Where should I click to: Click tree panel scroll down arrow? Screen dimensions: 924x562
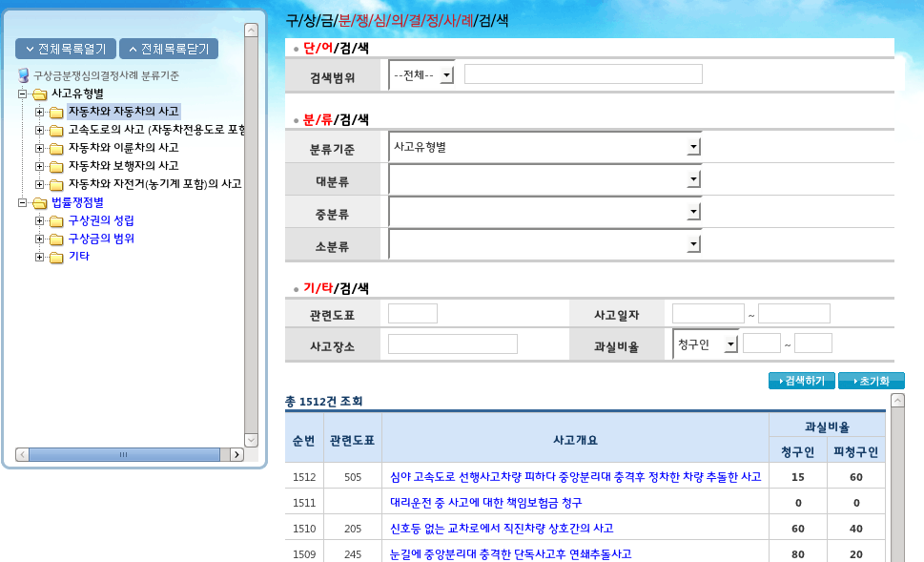coord(251,440)
